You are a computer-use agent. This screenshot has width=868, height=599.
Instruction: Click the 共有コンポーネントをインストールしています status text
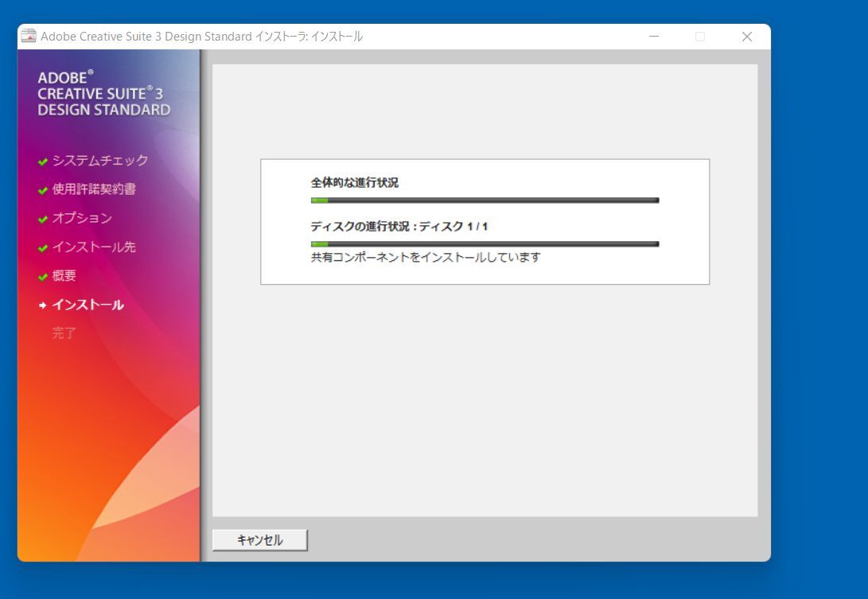pos(426,258)
